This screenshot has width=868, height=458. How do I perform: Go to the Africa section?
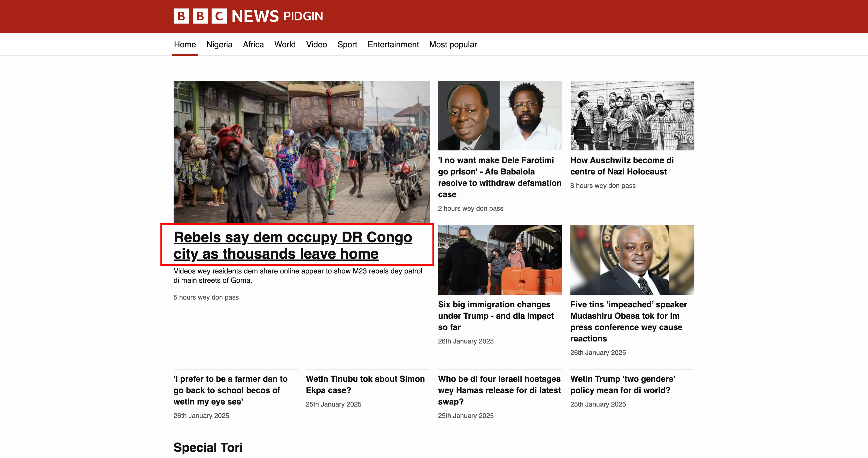click(x=253, y=44)
